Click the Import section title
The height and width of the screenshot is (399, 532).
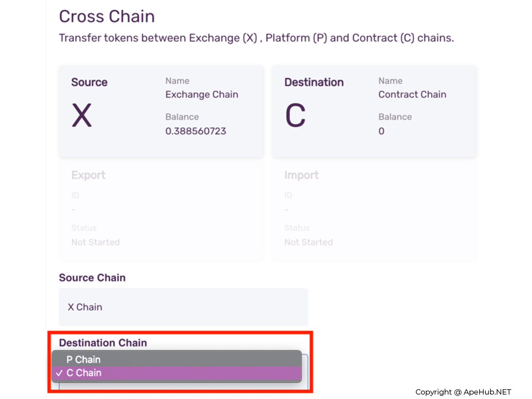[x=301, y=175]
